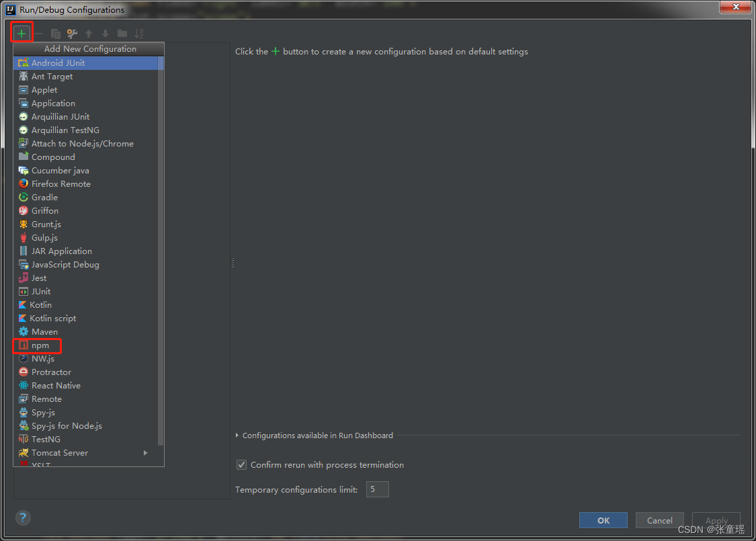The width and height of the screenshot is (756, 541).
Task: Click the configuration list vertical scrollbar
Action: (161, 251)
